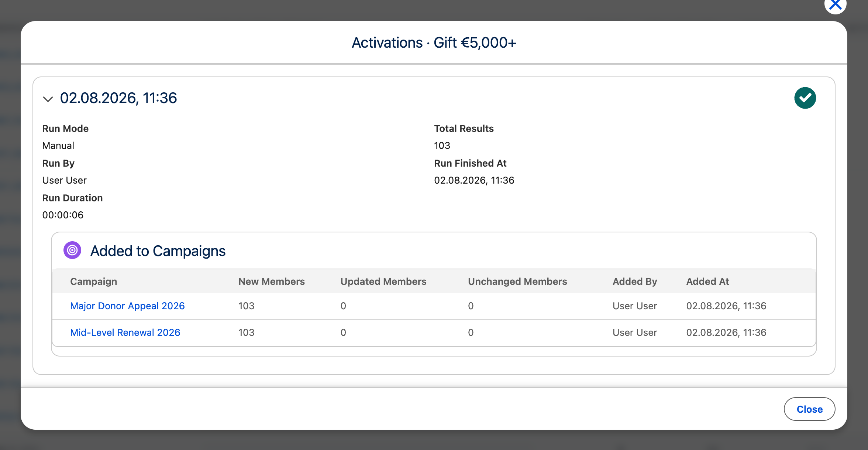Click the Added At column header
This screenshot has width=868, height=450.
707,282
